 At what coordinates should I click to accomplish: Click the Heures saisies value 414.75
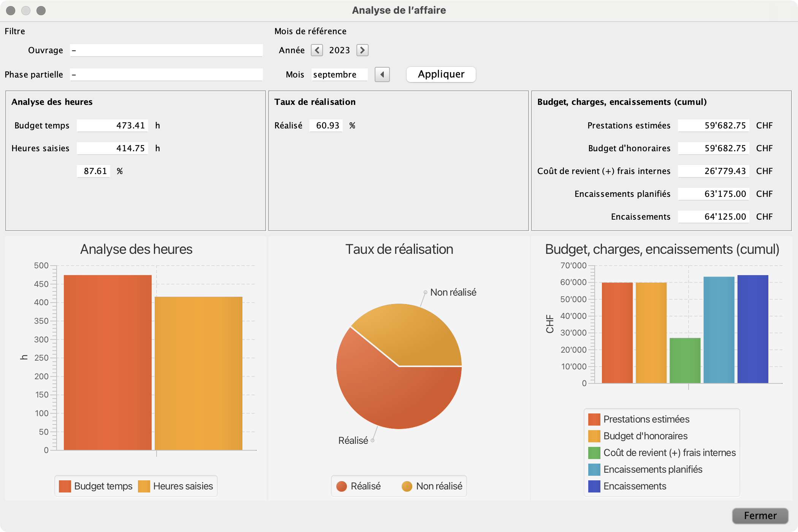[x=112, y=148]
